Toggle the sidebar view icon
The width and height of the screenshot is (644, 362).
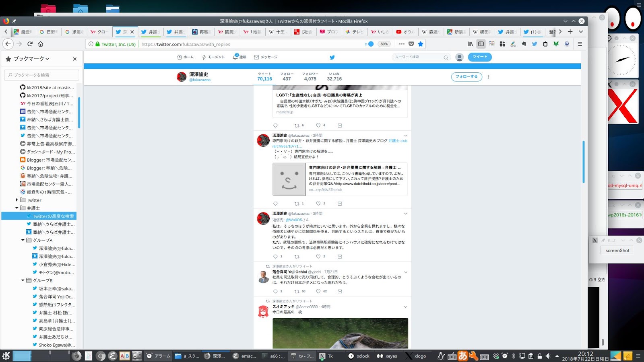(481, 44)
